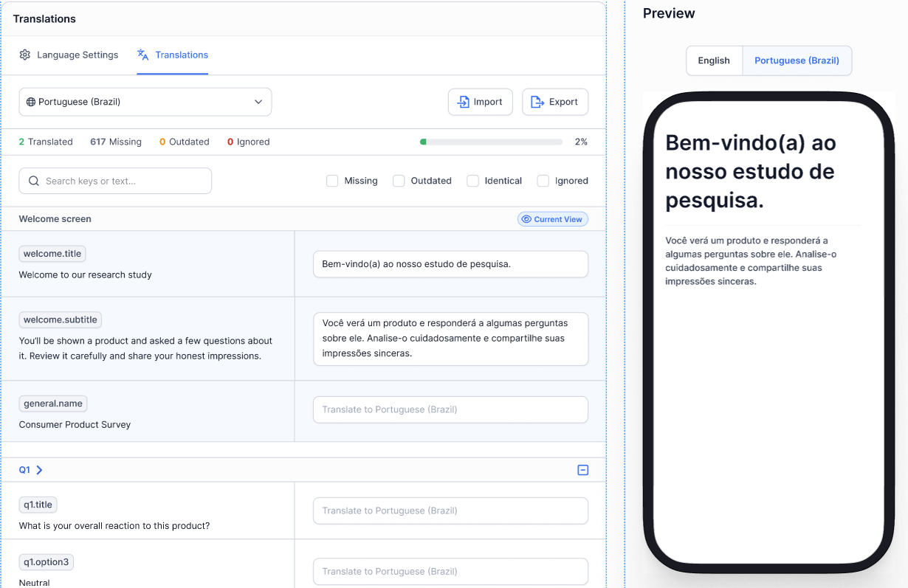
Task: Click 'What is your overall reaction' source text
Action: coord(114,526)
